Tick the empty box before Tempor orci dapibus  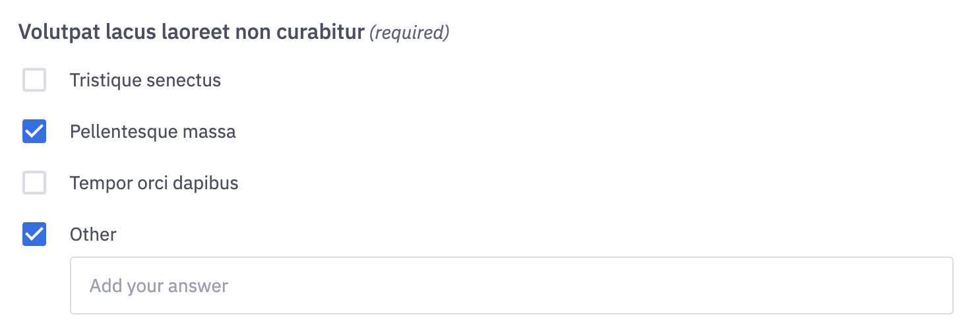click(x=34, y=183)
